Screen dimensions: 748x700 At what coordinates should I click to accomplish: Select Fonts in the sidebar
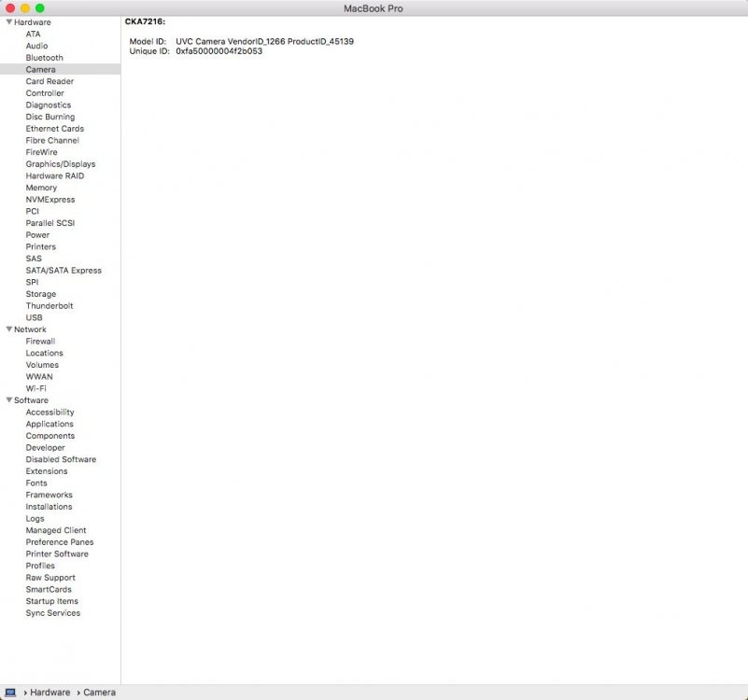36,483
